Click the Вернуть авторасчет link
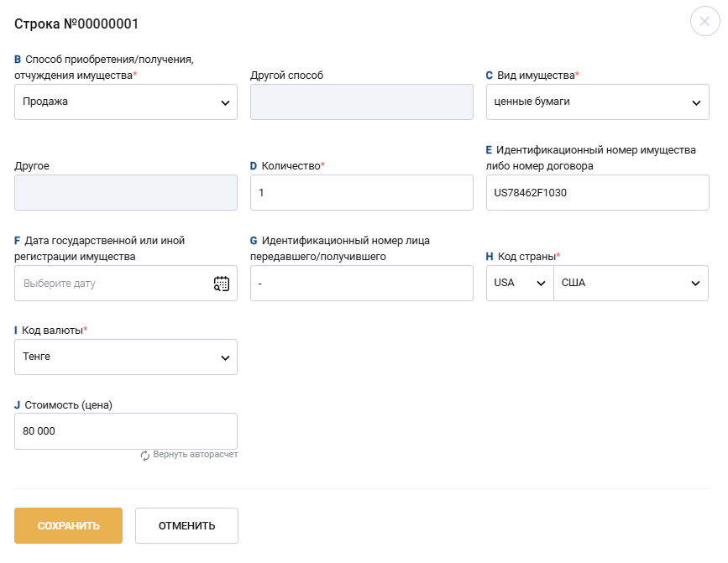728x563 pixels. click(195, 455)
